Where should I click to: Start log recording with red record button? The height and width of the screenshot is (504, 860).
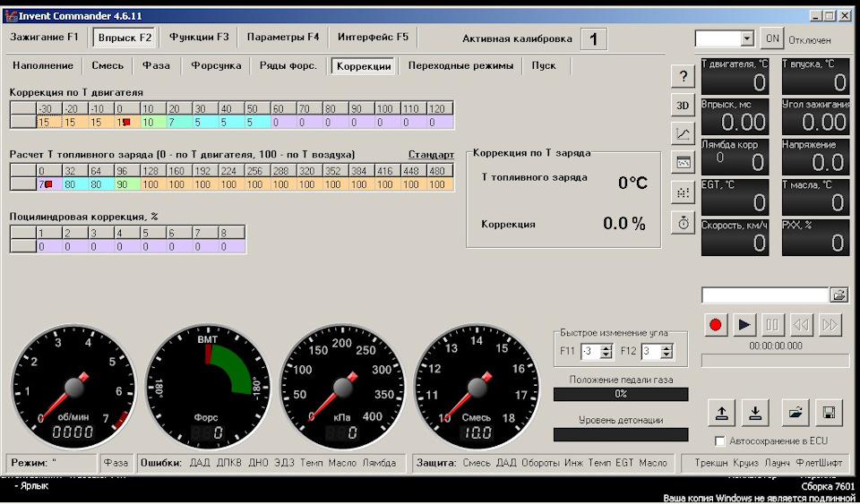click(x=715, y=325)
